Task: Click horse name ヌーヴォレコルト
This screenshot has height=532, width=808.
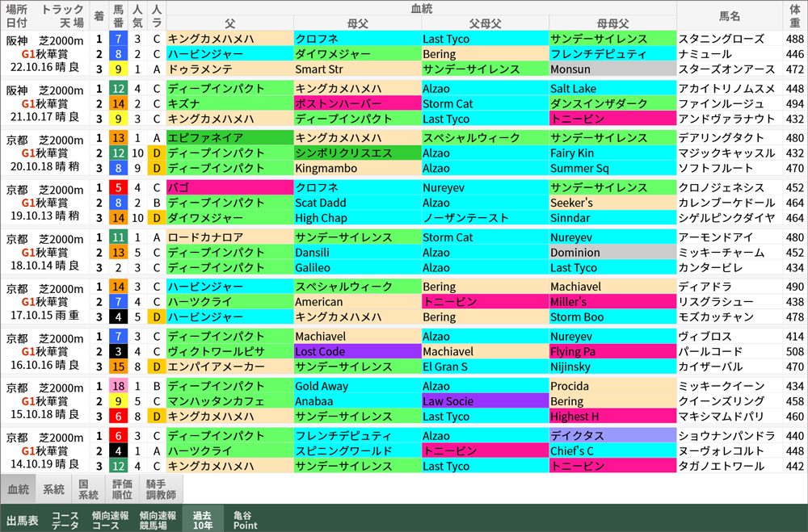Action: (721, 451)
